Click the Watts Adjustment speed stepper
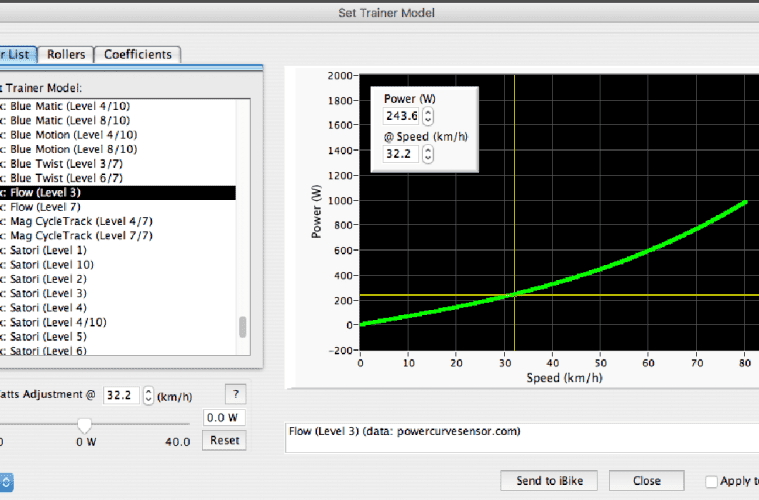The width and height of the screenshot is (759, 500). coord(149,395)
